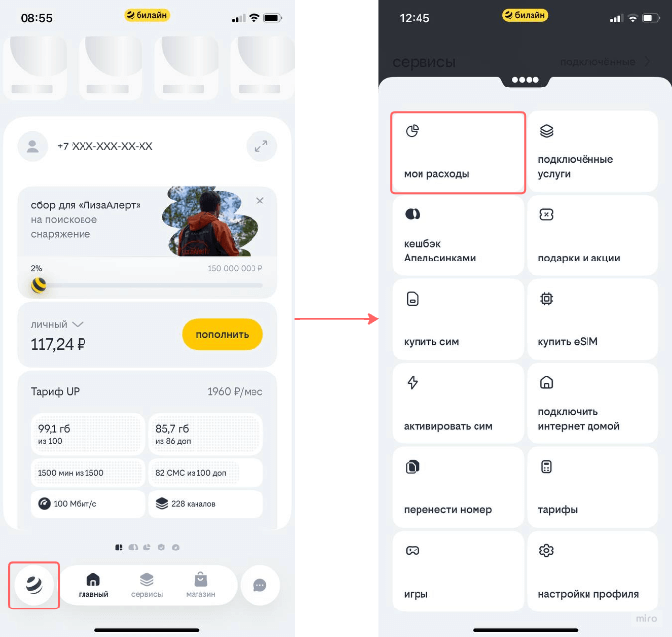Open «кешбэк Апельсинками» tile
Image resolution: width=672 pixels, height=637 pixels.
pyautogui.click(x=458, y=236)
